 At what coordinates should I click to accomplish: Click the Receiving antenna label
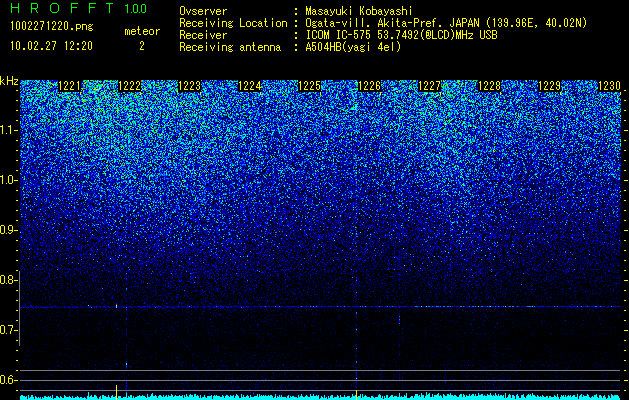[x=230, y=47]
